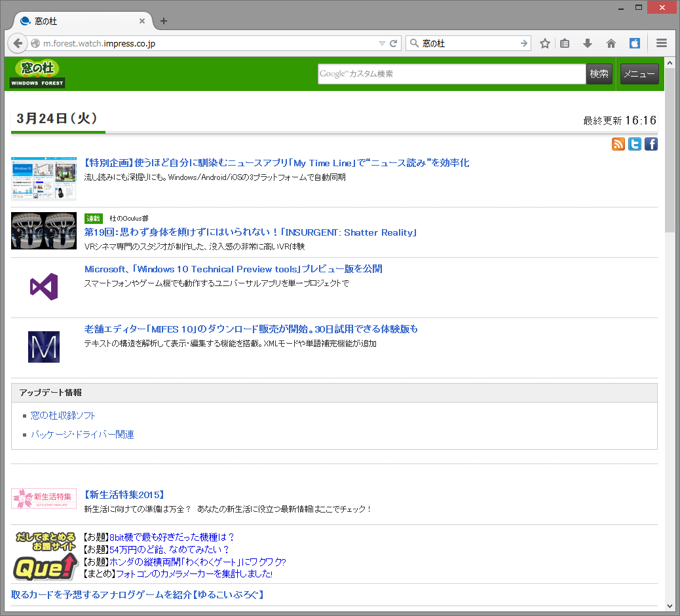Select the 窓の杜 browser tab
This screenshot has width=680, height=616.
click(x=83, y=21)
